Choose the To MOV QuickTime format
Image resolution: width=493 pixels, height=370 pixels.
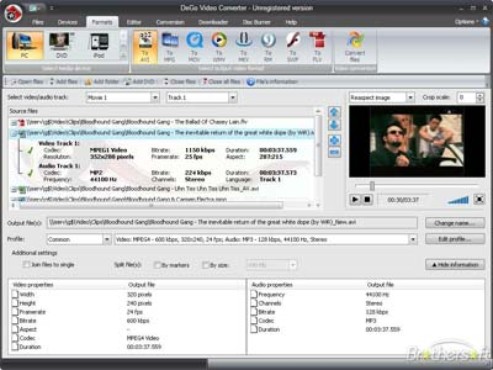pyautogui.click(x=194, y=47)
